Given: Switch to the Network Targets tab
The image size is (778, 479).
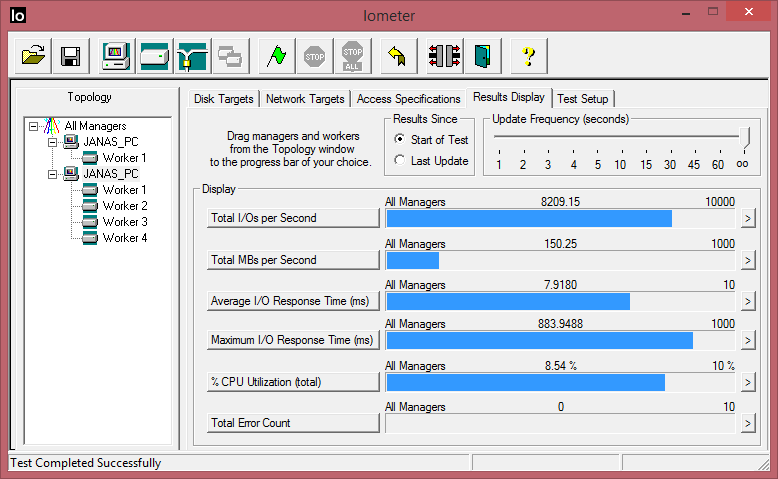Looking at the screenshot, I should pyautogui.click(x=305, y=99).
